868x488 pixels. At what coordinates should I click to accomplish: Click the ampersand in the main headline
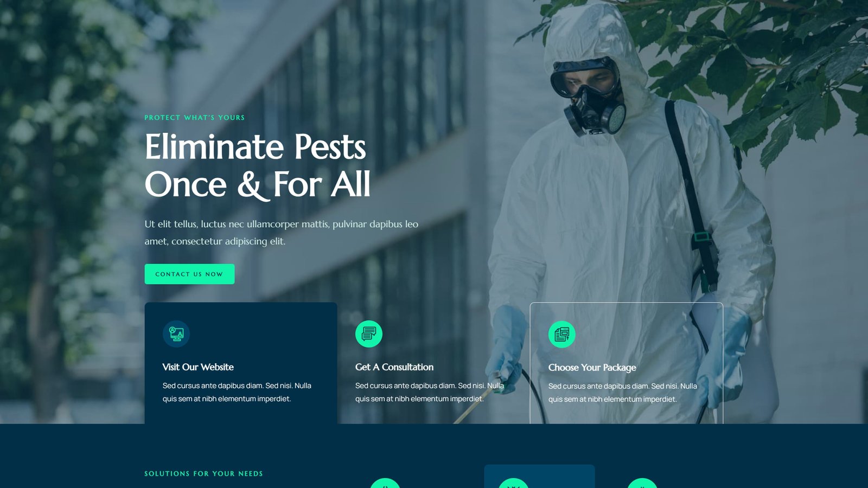tap(251, 185)
